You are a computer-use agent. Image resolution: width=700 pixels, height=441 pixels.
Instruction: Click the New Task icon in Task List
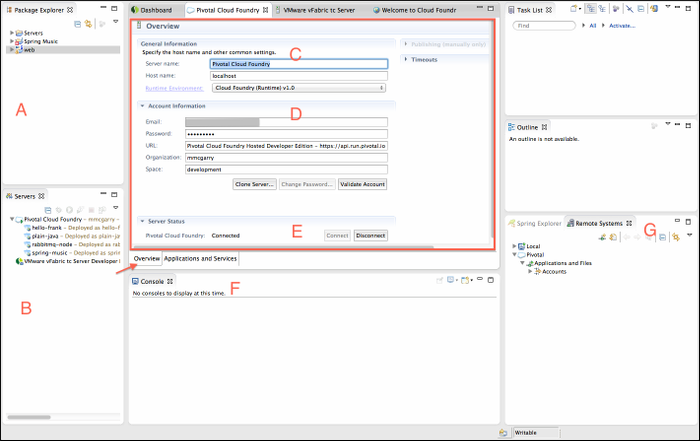click(574, 8)
